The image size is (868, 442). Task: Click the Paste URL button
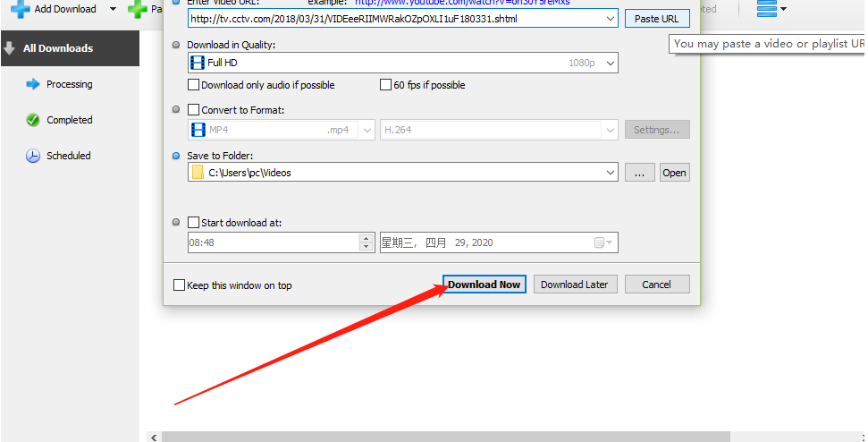657,19
